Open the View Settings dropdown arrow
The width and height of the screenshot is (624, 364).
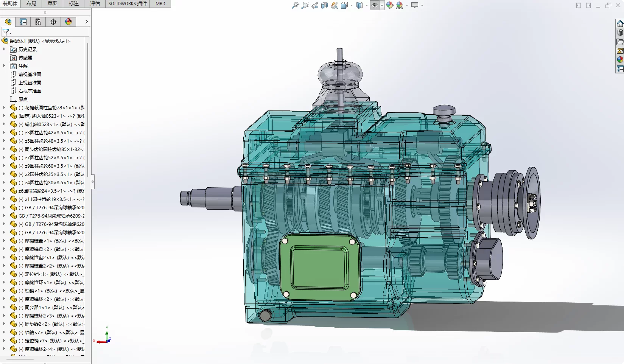tap(422, 5)
